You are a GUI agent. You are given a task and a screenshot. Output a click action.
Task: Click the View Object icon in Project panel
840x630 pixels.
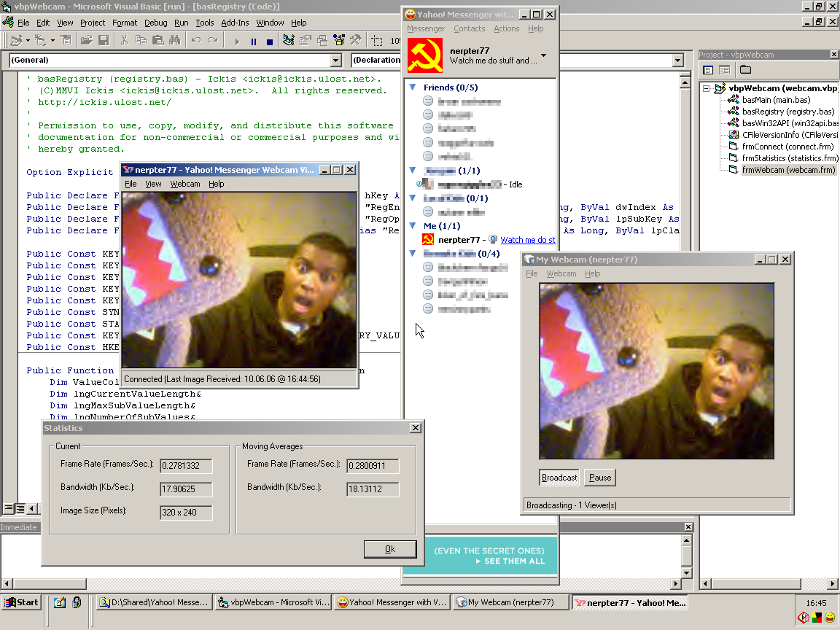click(x=724, y=70)
